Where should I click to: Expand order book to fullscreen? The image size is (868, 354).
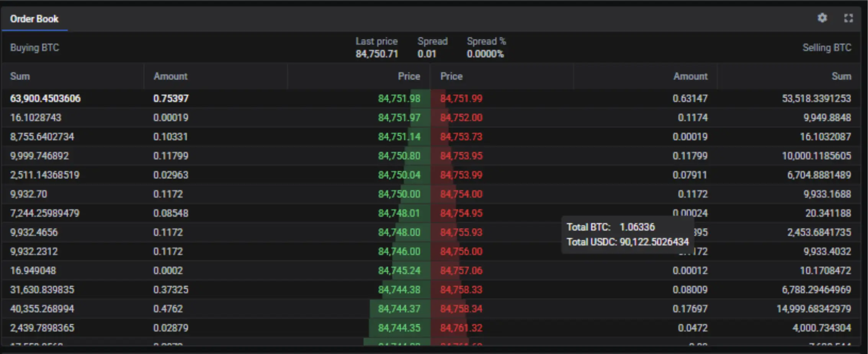pos(848,18)
